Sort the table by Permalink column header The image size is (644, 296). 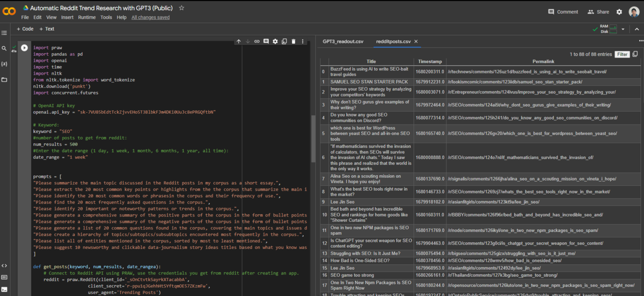pos(543,61)
